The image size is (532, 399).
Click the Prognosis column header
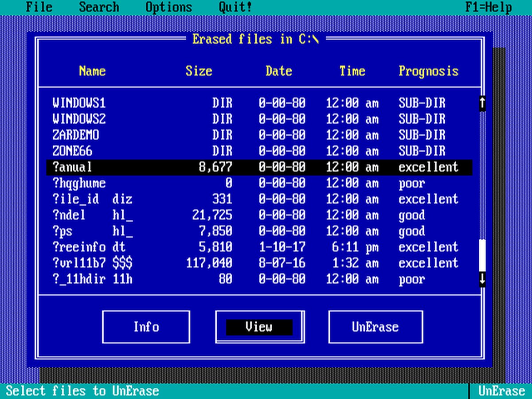click(429, 71)
